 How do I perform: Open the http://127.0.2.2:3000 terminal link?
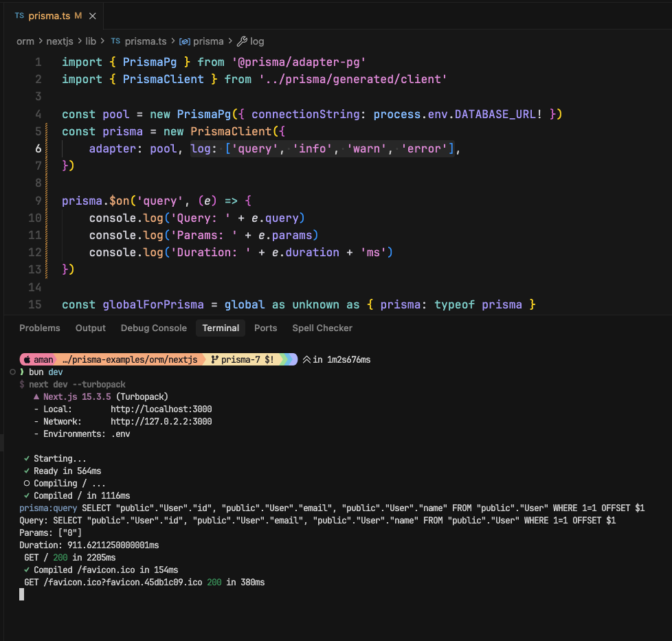[x=161, y=422]
